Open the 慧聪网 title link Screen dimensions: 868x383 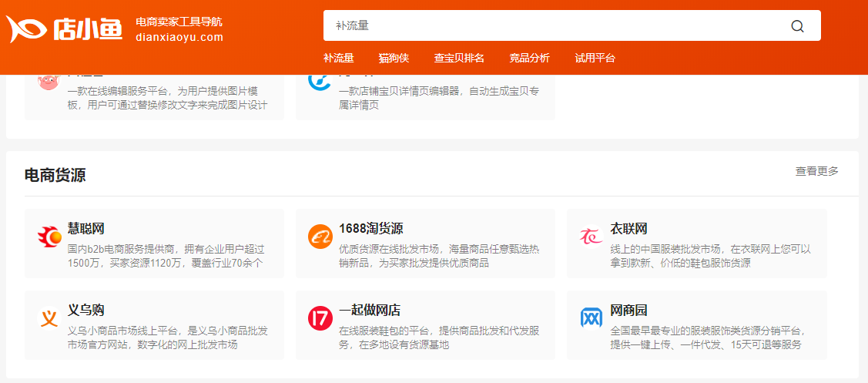[x=85, y=228]
